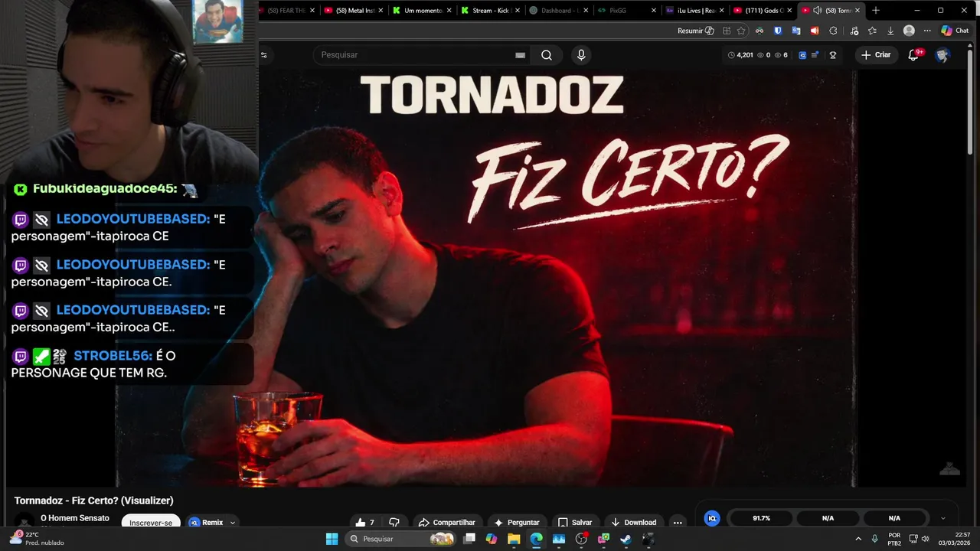Click the vidIQ blue IQ icon in header

pos(802,55)
